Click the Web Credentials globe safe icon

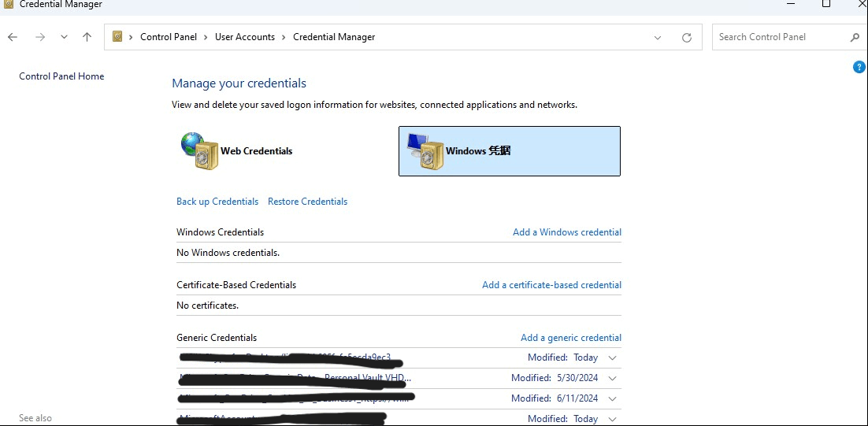point(200,150)
